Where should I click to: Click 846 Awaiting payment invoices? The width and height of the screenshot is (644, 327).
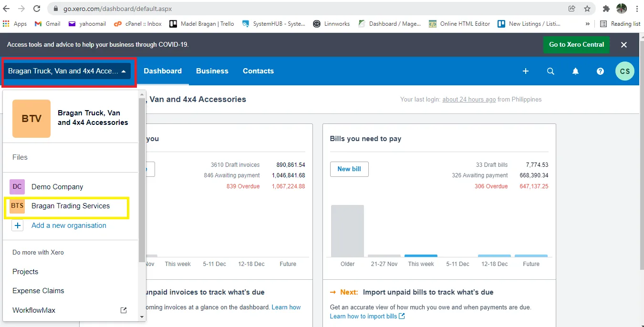point(232,175)
